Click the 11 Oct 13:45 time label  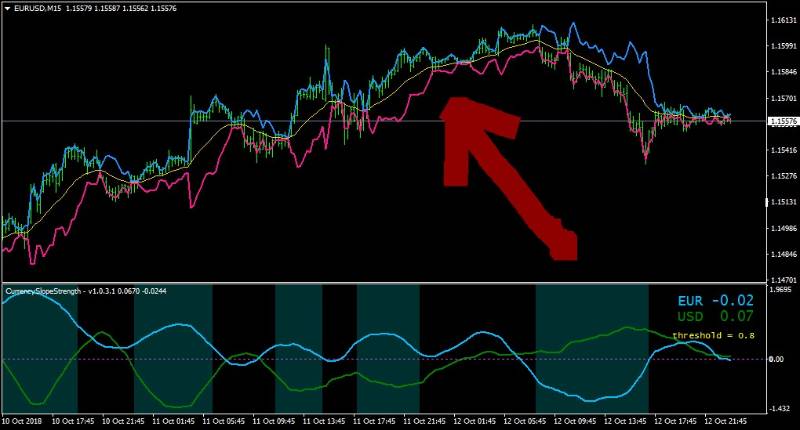(x=324, y=421)
